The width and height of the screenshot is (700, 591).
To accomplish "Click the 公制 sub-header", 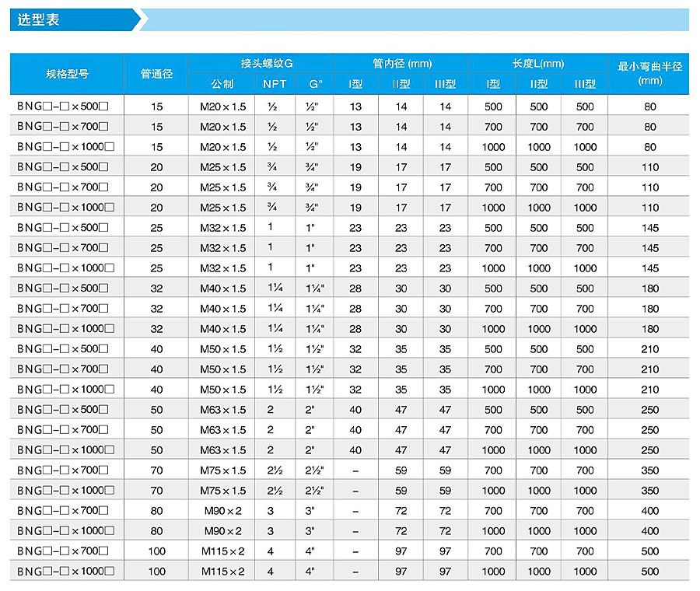I will 222,84.
